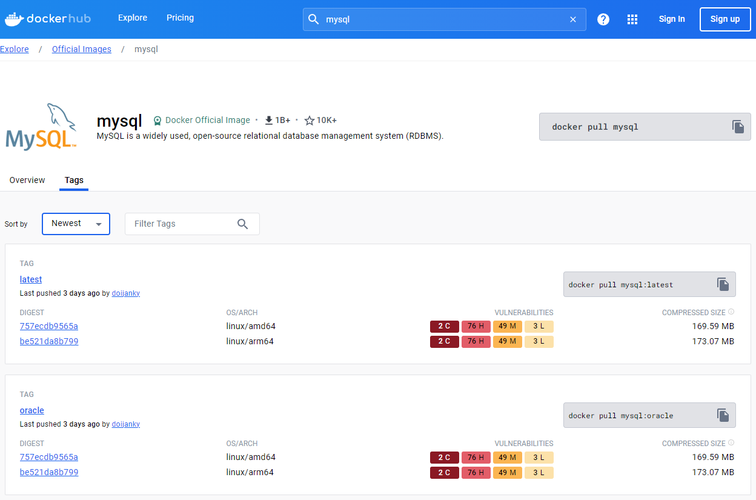Click the Filter Tags search icon

point(243,224)
